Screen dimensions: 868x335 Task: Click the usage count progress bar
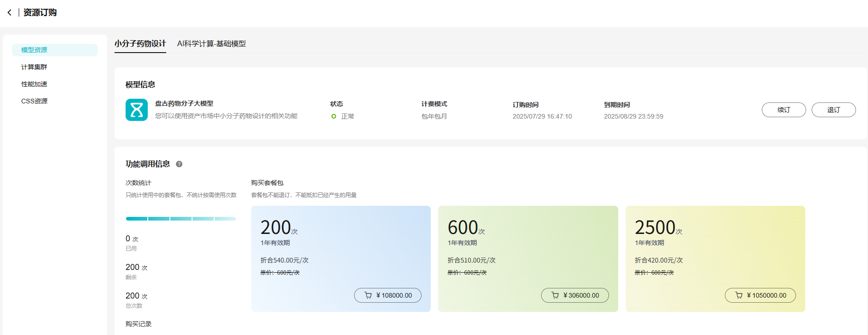click(181, 219)
